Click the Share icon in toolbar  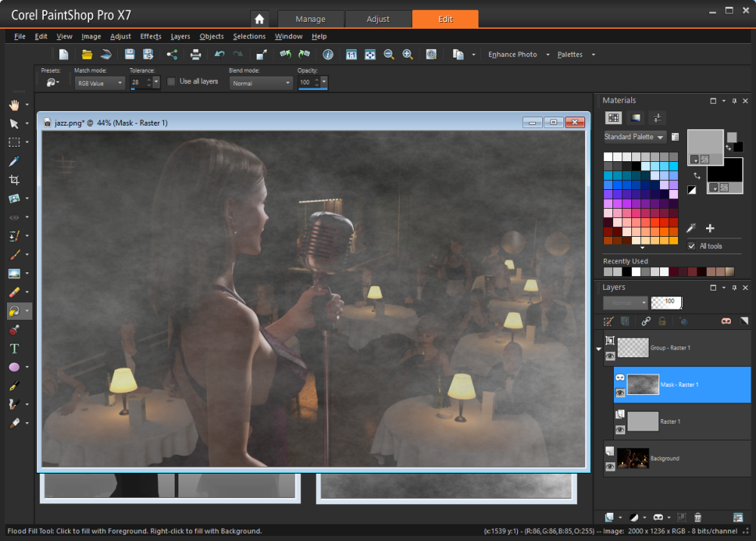click(172, 54)
